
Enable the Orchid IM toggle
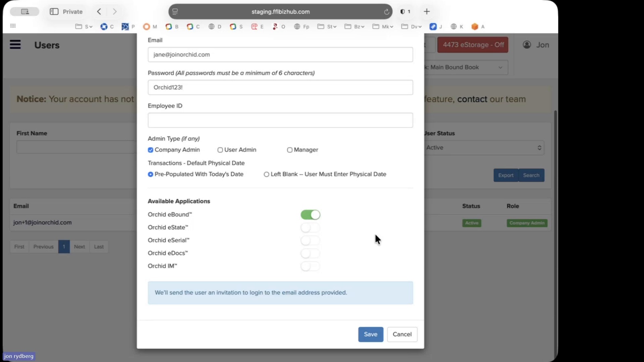[310, 266]
